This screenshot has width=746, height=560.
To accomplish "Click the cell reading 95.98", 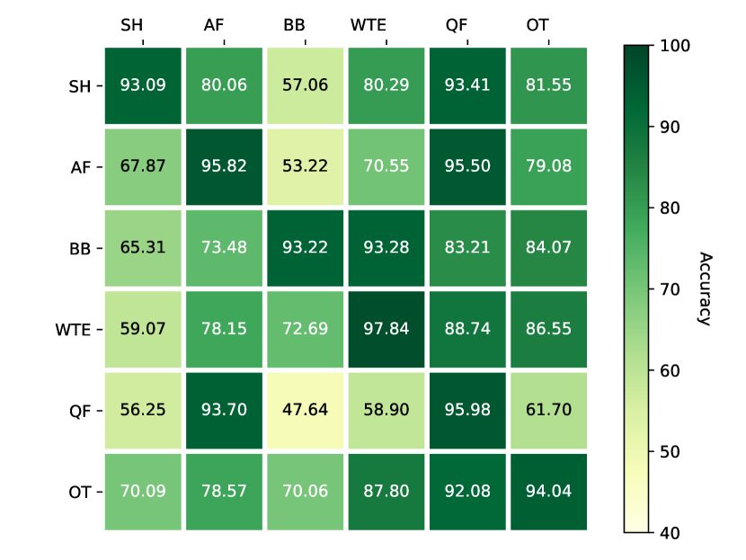I will click(x=467, y=410).
